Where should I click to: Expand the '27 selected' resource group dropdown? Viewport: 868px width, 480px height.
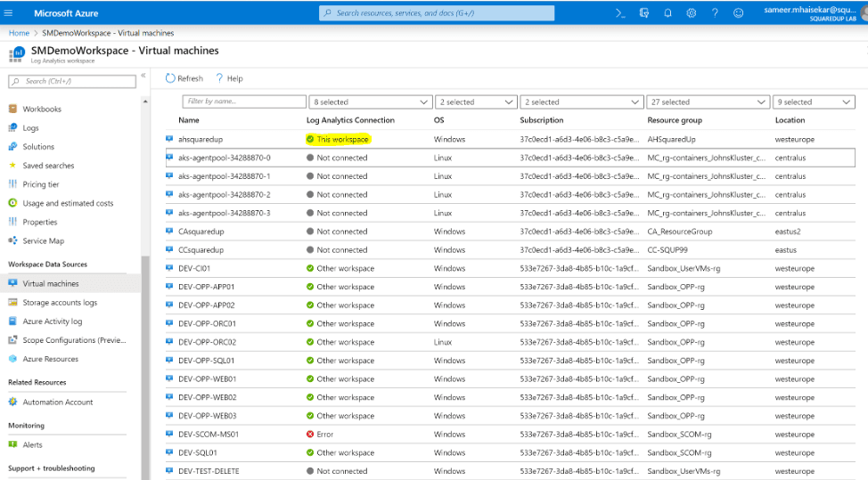707,102
